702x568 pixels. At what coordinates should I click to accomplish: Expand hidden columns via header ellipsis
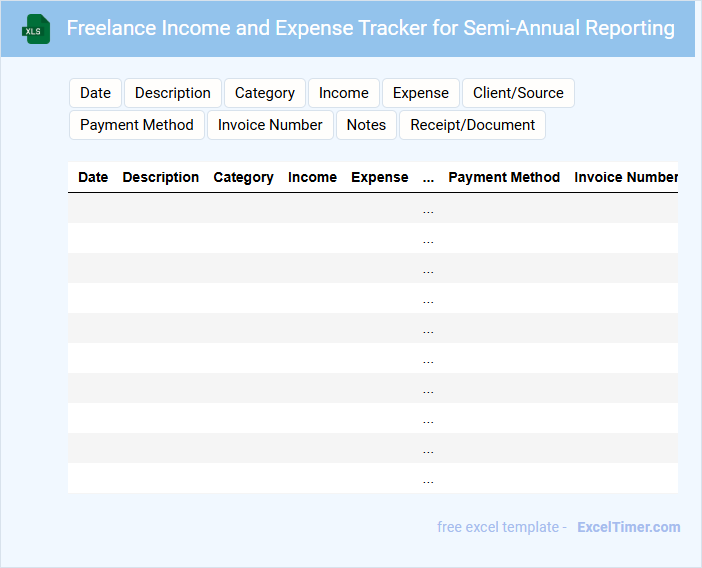click(428, 177)
